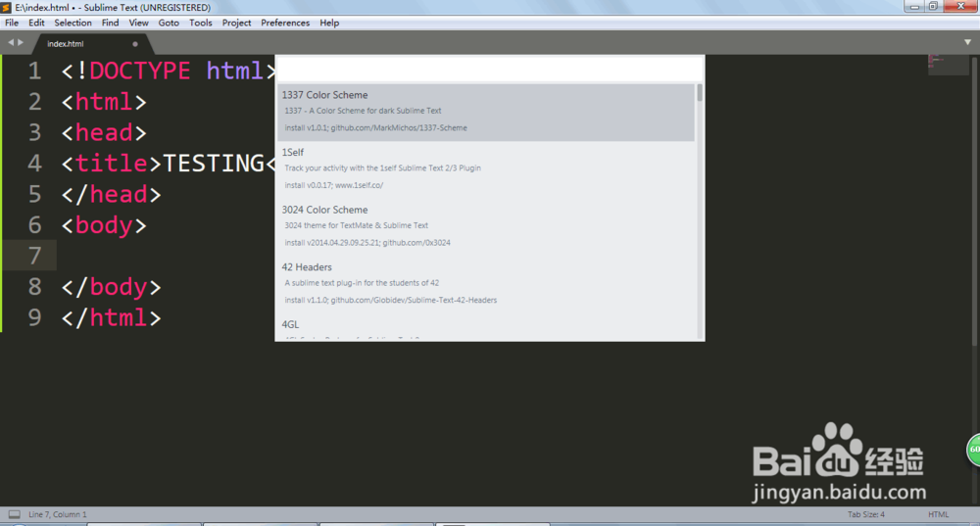
Task: Open the View menu
Action: 138,23
